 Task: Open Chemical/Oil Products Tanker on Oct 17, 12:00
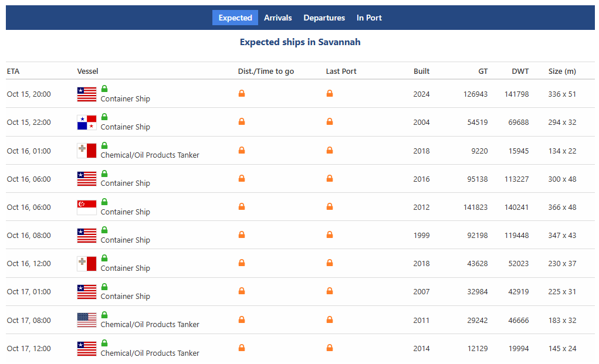[x=150, y=353]
